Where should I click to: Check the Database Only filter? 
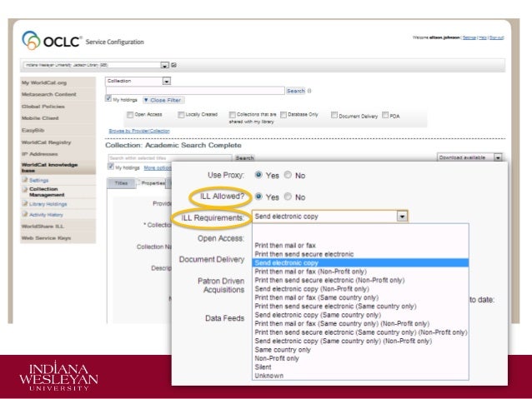click(284, 115)
